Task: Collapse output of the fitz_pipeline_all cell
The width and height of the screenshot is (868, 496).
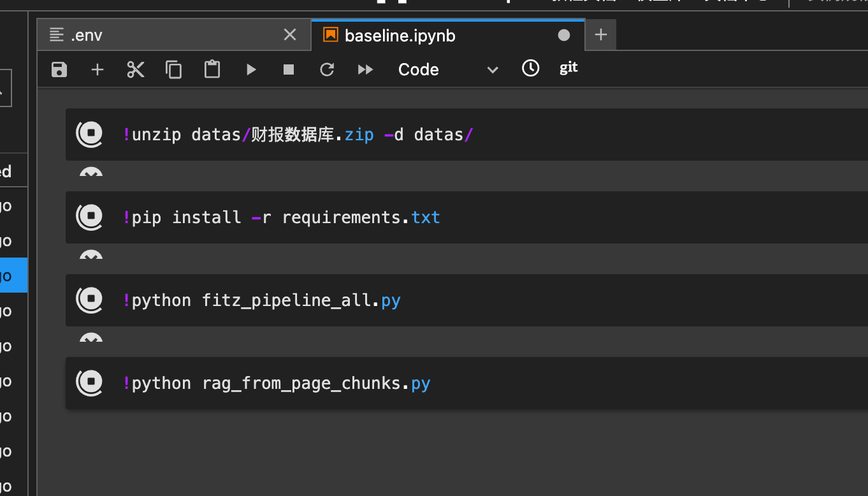Action: 90,339
